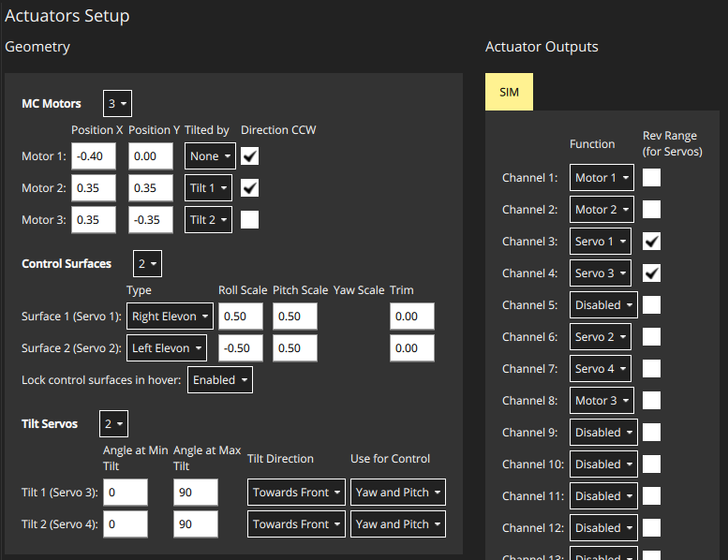Enable Rev Range for Channel 10

point(651,464)
